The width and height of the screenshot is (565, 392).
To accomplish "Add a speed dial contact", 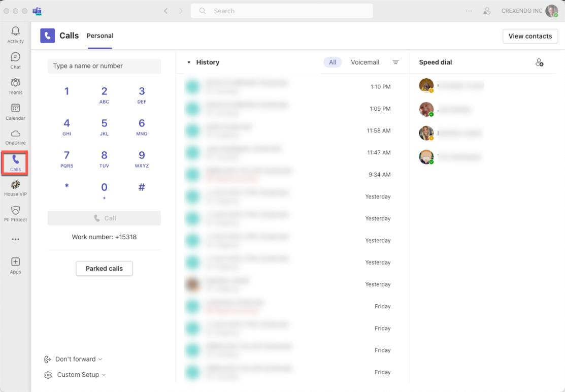I will (540, 62).
